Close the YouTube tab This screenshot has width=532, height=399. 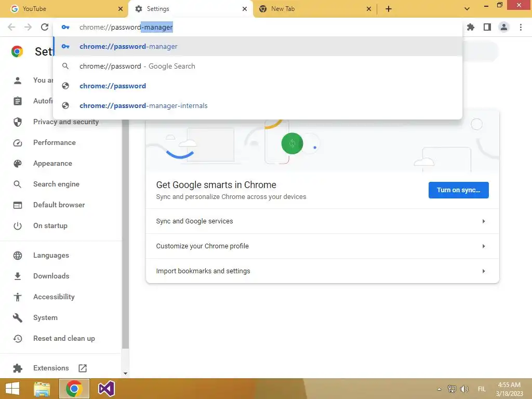[x=121, y=9]
